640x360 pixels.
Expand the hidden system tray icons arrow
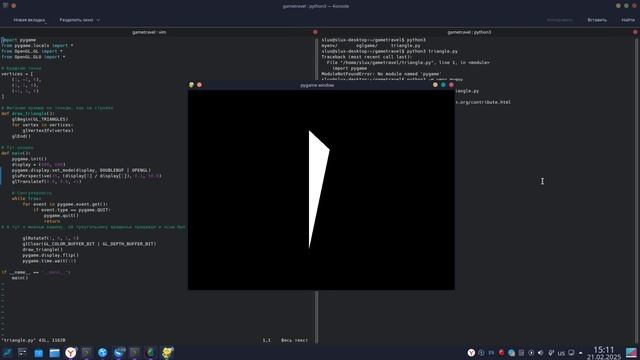[580, 353]
